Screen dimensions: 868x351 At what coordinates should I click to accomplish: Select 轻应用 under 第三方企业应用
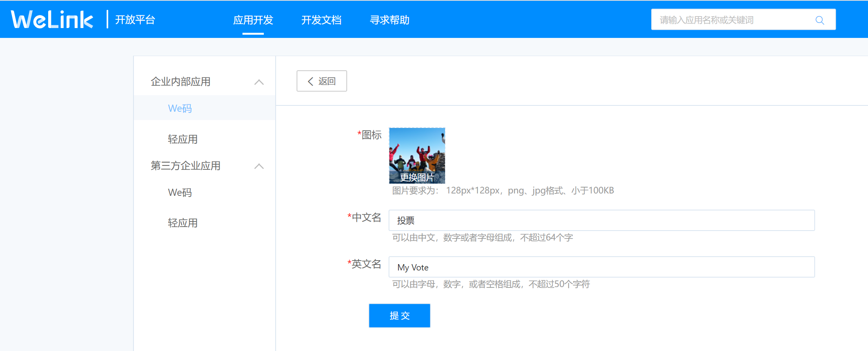[x=182, y=223]
